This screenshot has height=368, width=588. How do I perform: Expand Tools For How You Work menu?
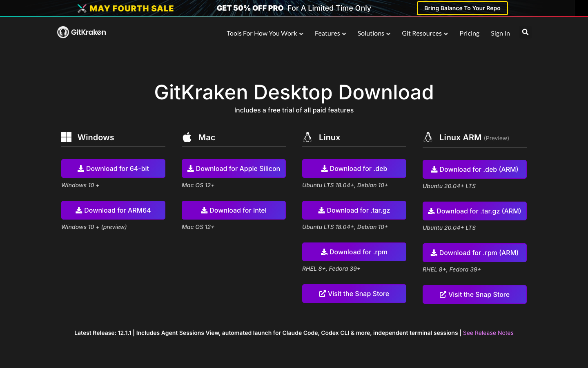[x=265, y=33]
